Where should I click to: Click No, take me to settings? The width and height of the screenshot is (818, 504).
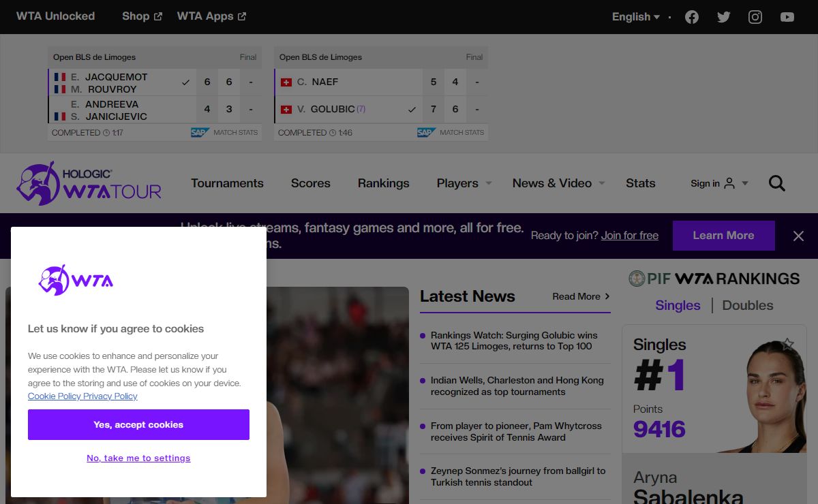[138, 458]
